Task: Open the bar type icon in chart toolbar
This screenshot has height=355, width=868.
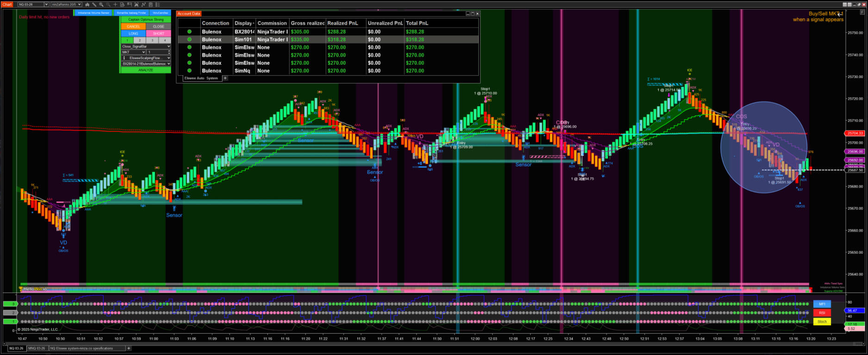Action: [87, 5]
